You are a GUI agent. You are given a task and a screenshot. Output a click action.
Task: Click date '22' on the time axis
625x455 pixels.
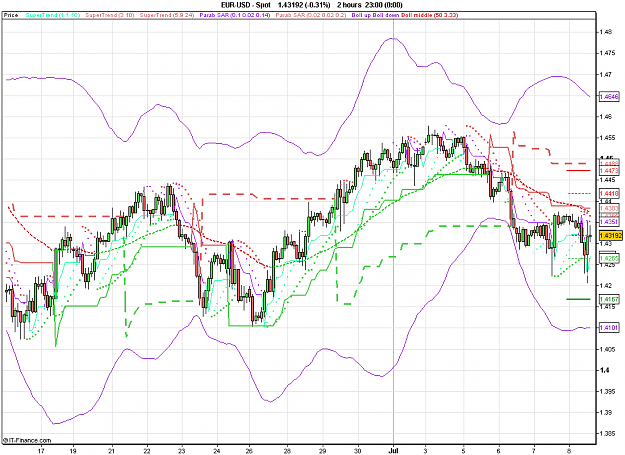point(147,451)
